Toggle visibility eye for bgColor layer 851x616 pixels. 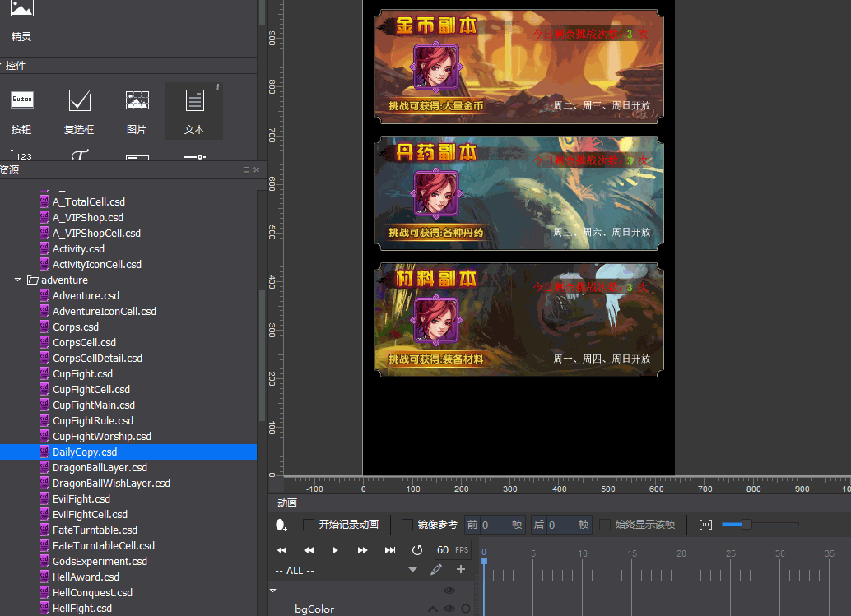click(449, 609)
